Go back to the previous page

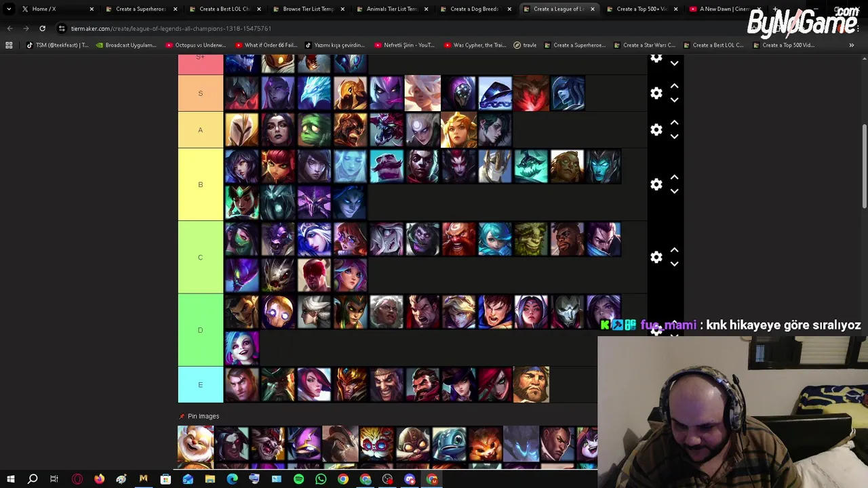click(9, 28)
